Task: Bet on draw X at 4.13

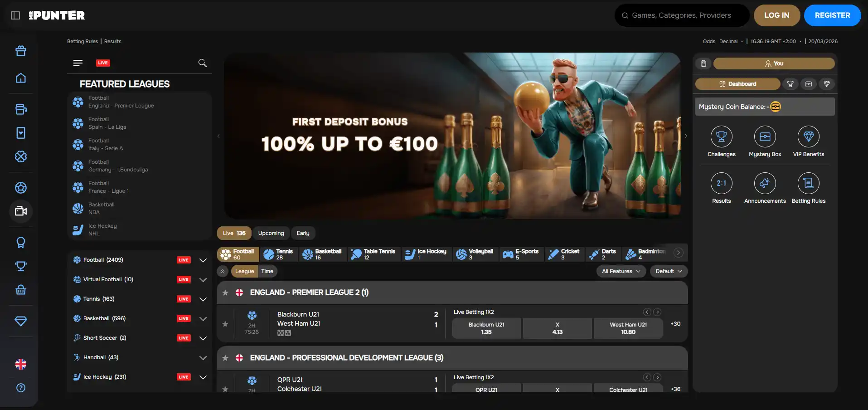Action: [x=557, y=328]
